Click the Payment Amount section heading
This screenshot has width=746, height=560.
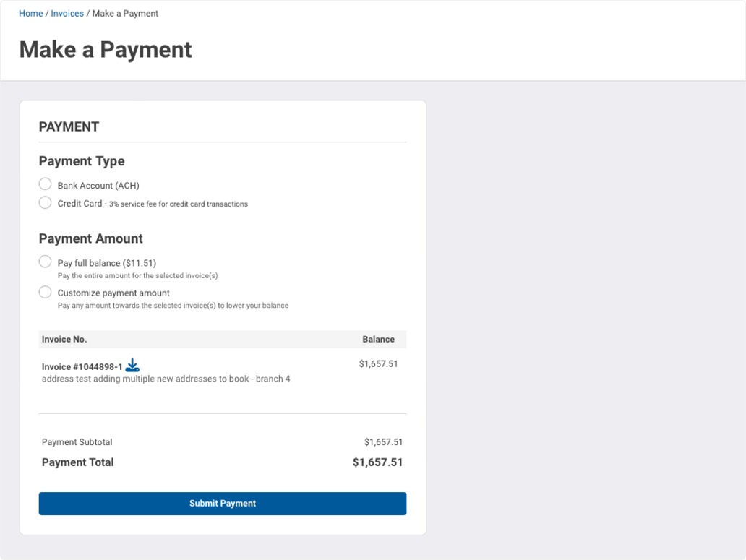[90, 238]
